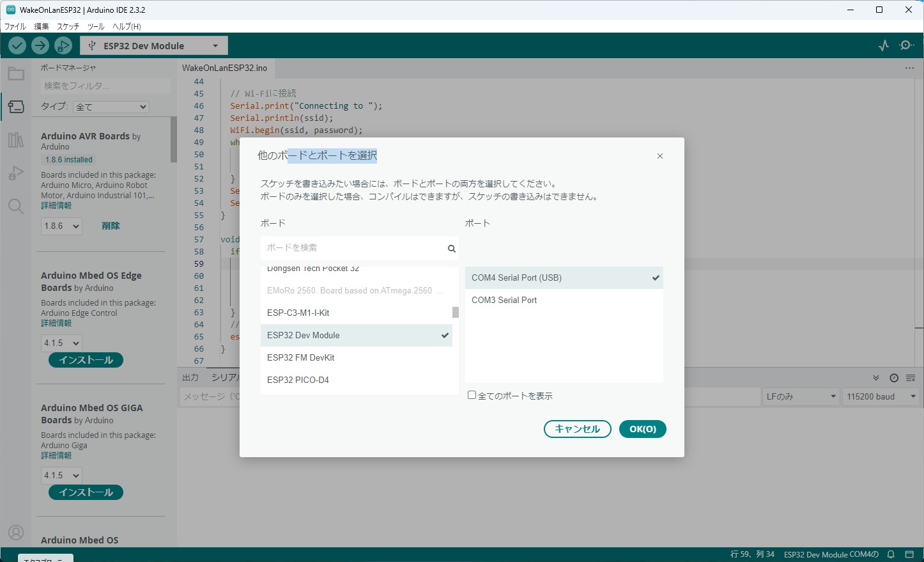The width and height of the screenshot is (924, 562).
Task: Open the type filter dropdown
Action: click(x=111, y=107)
